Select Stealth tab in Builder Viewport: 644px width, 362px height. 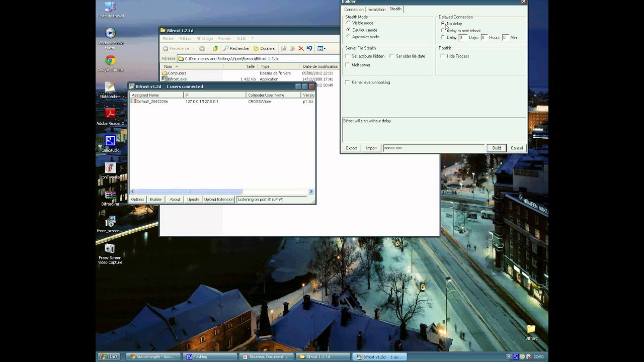coord(395,9)
